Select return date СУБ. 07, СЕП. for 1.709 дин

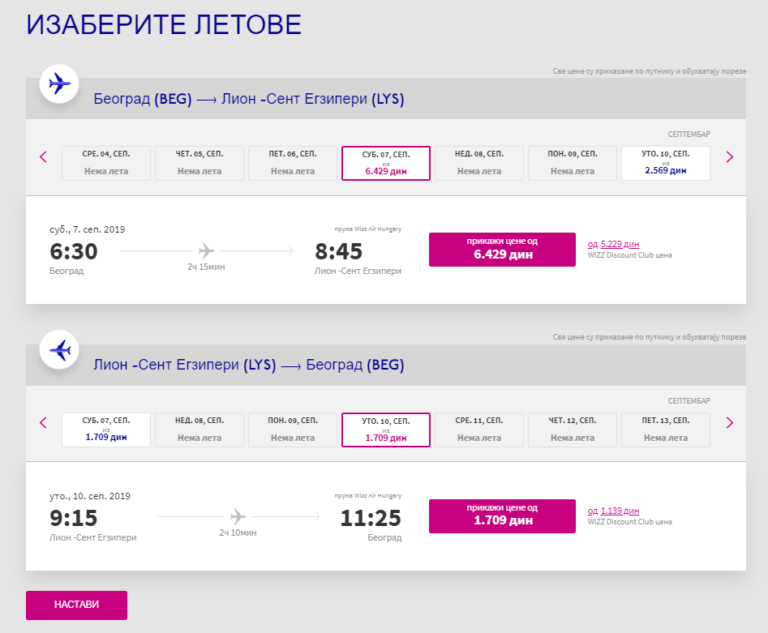106,430
